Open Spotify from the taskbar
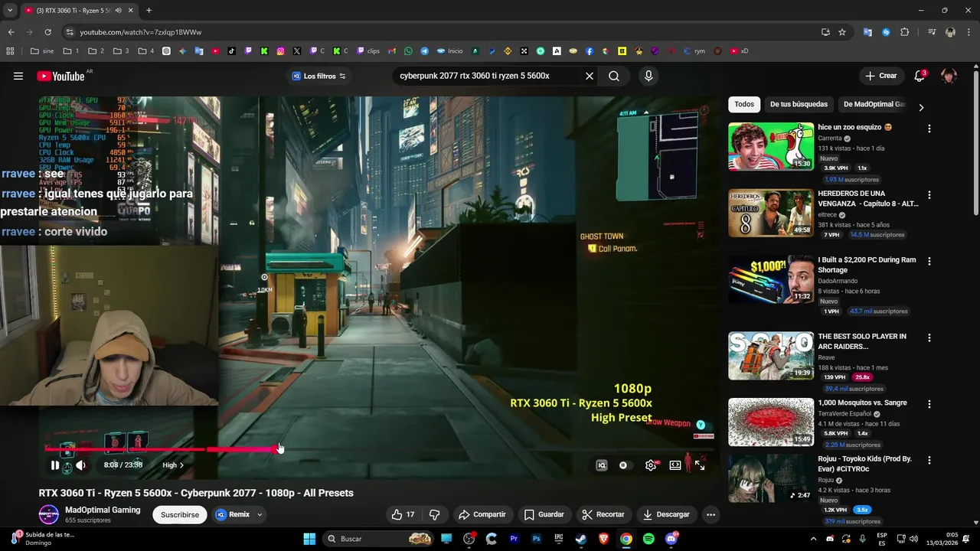980x551 pixels. (x=648, y=539)
